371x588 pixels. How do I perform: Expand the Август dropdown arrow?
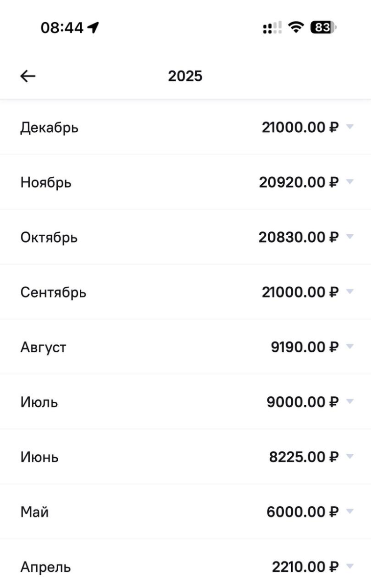tap(349, 346)
